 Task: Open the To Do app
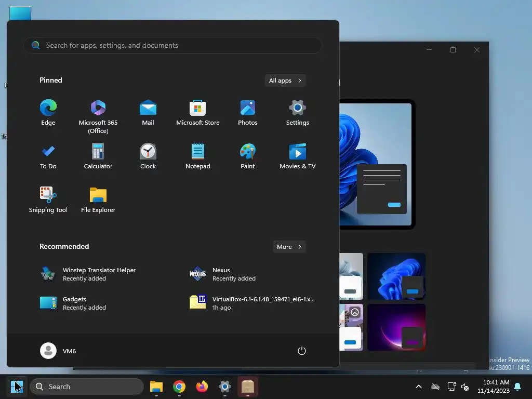48,157
